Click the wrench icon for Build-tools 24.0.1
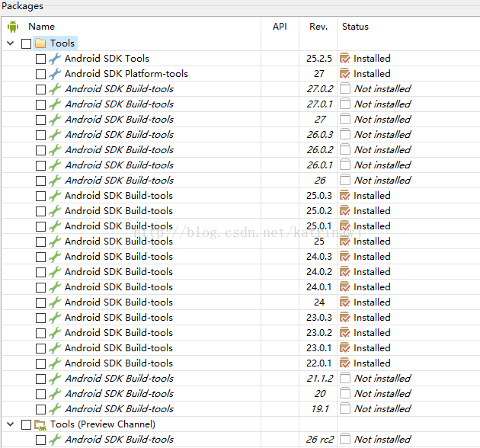Viewport: 480px width, 448px height. tap(55, 287)
